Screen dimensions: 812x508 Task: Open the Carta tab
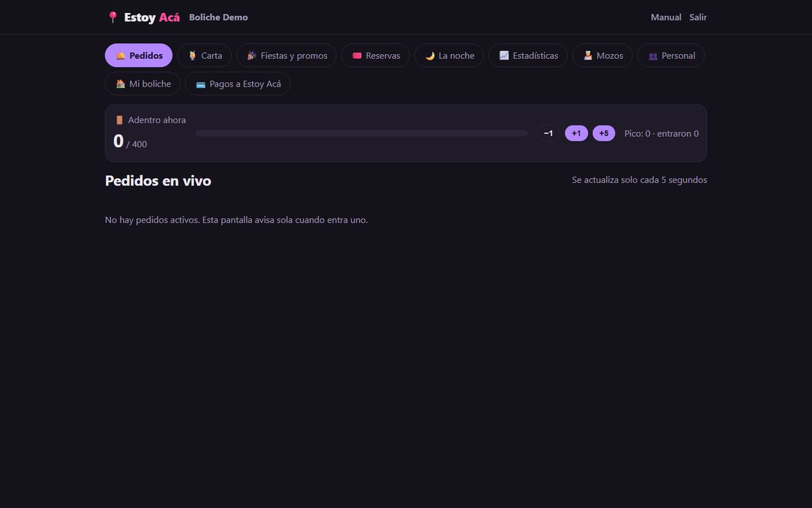coord(204,56)
